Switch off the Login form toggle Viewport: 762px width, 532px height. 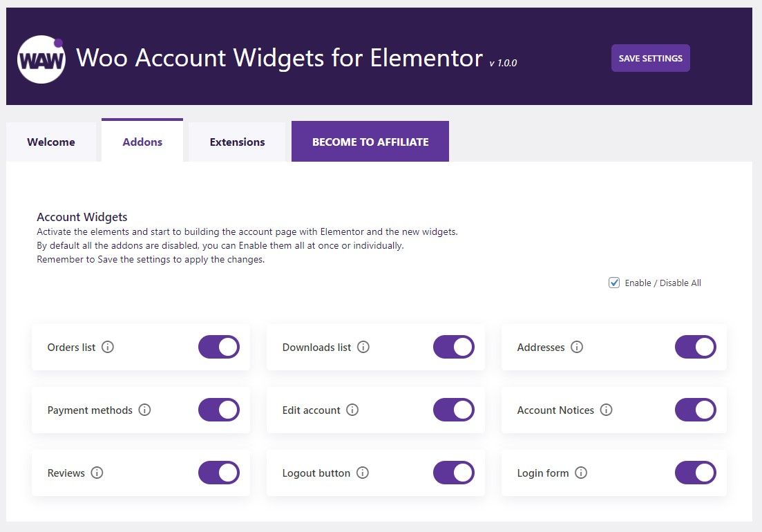(696, 473)
